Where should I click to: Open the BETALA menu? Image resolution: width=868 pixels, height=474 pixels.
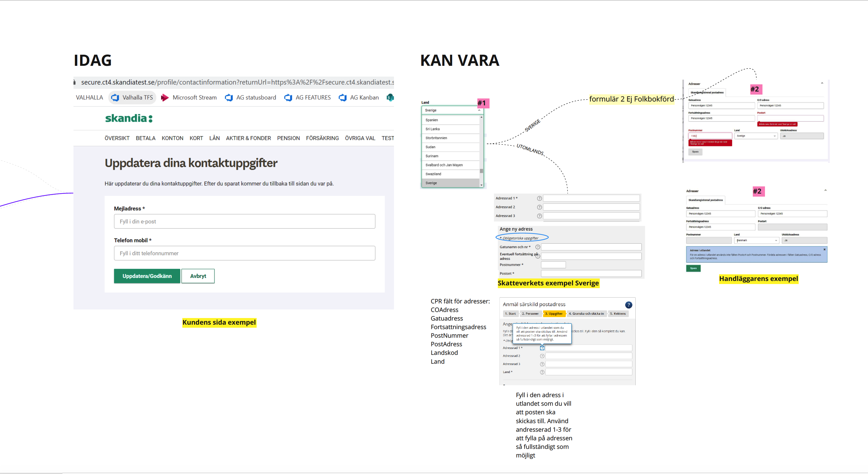point(146,138)
